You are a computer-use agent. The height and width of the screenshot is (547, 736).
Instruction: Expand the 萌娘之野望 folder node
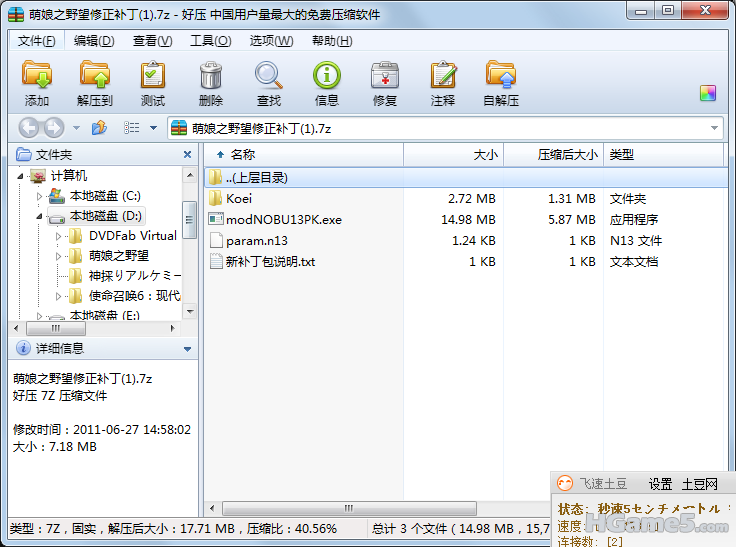(58, 256)
